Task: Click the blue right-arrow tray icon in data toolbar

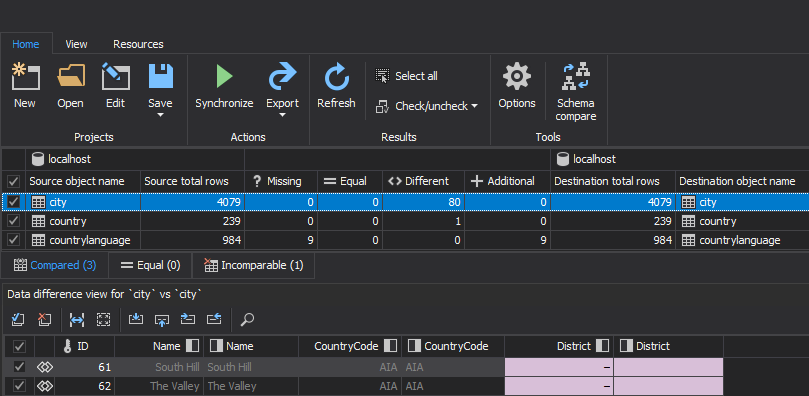Action: coord(188,320)
